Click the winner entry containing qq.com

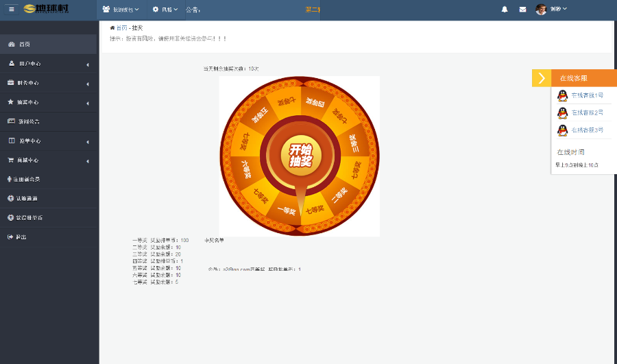[x=254, y=269]
